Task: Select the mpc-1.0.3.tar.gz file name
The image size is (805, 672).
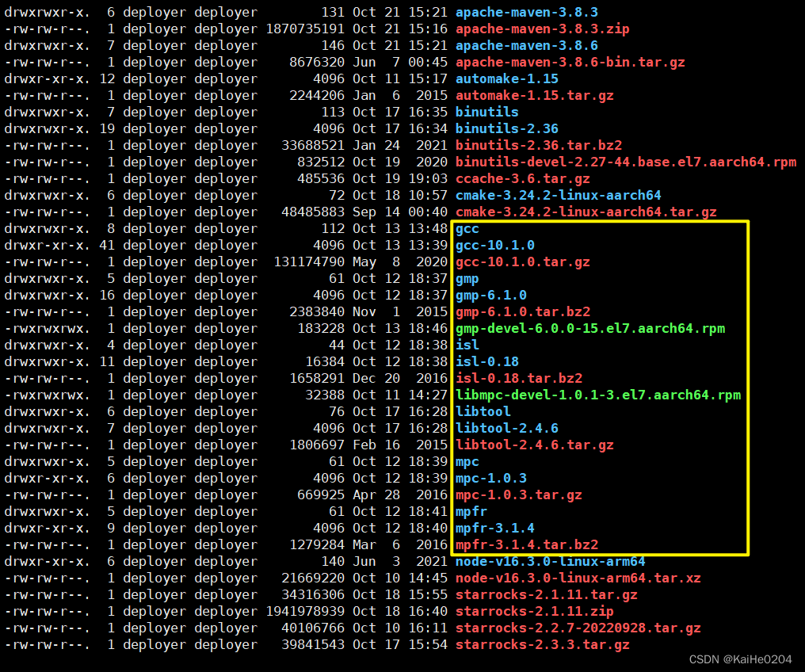Action: [x=518, y=495]
